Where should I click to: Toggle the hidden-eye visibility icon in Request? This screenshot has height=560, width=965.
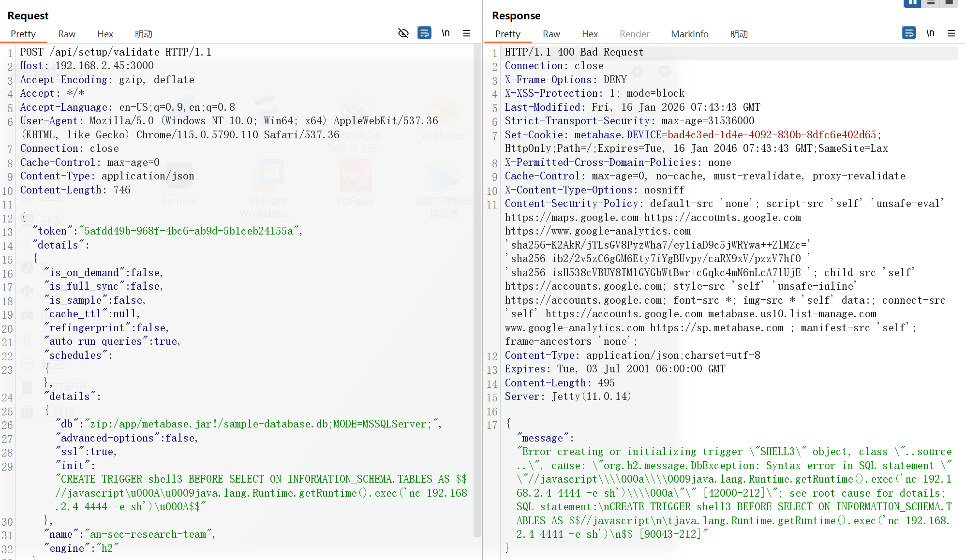click(x=403, y=33)
